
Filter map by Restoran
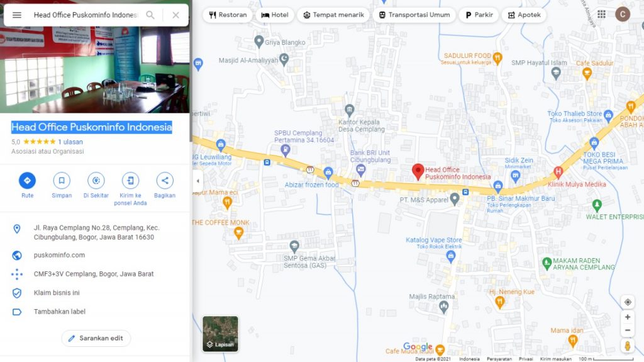[228, 15]
